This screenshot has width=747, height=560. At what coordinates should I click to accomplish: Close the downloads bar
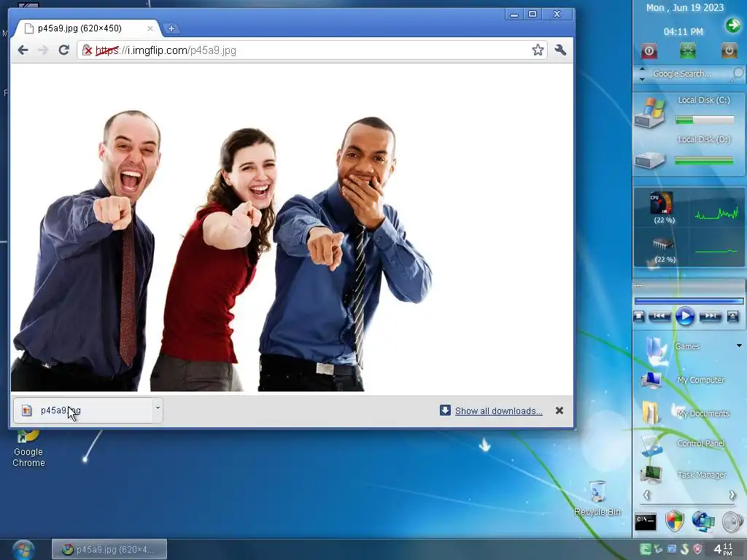click(560, 411)
